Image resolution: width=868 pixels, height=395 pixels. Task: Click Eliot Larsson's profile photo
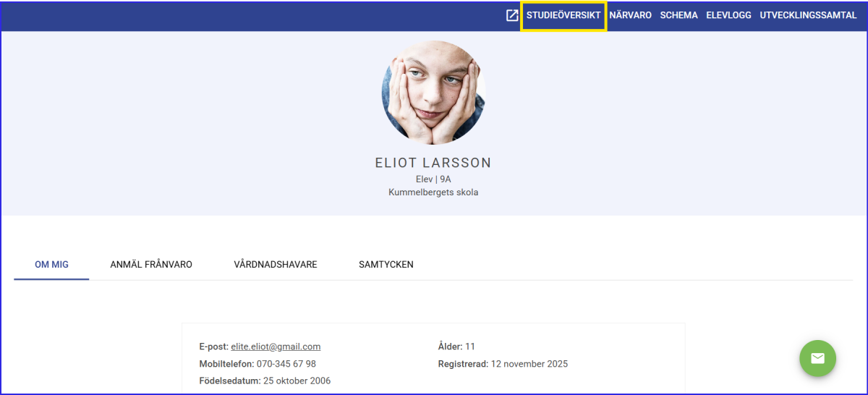(433, 93)
